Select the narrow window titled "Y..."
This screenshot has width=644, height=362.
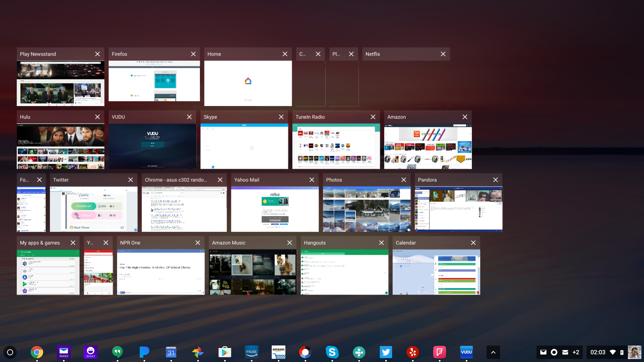[98, 265]
